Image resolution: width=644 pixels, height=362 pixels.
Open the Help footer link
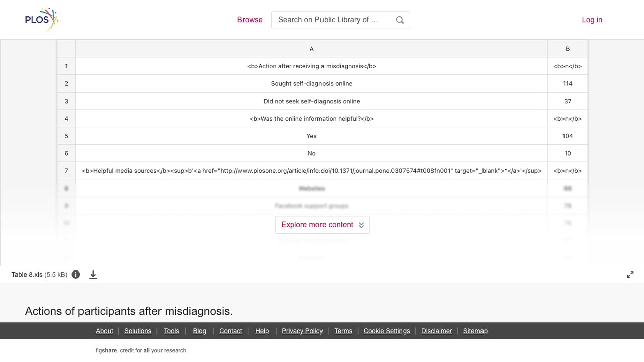pyautogui.click(x=262, y=331)
